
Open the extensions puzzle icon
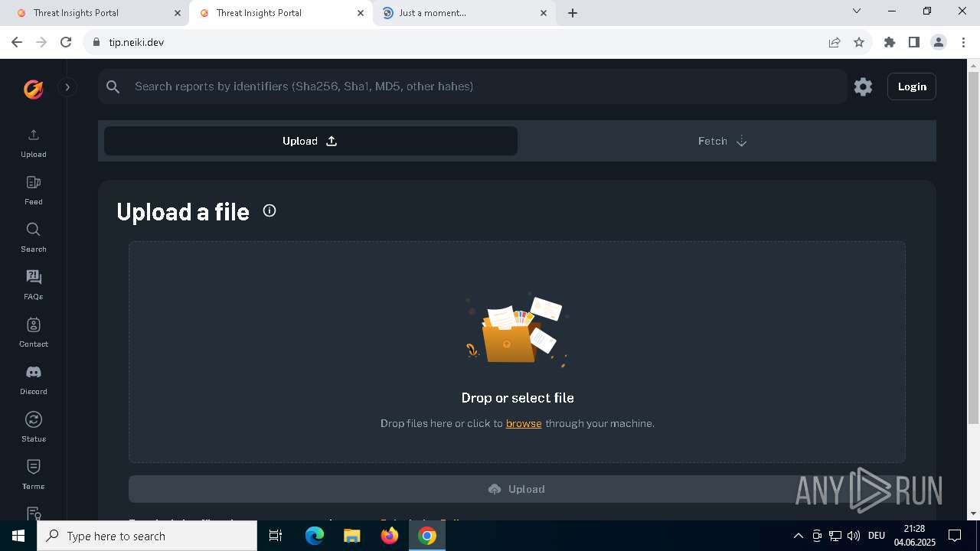(890, 42)
